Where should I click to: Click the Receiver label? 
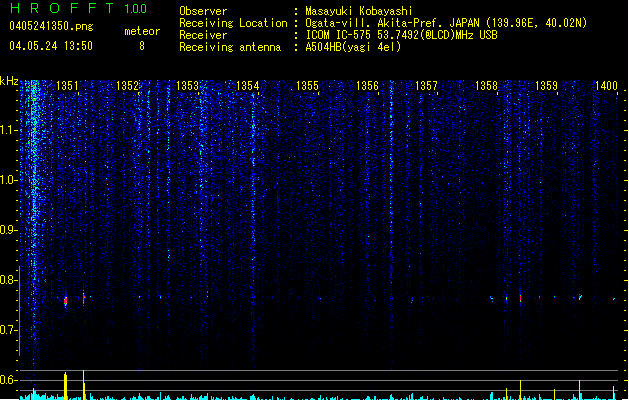[x=203, y=35]
